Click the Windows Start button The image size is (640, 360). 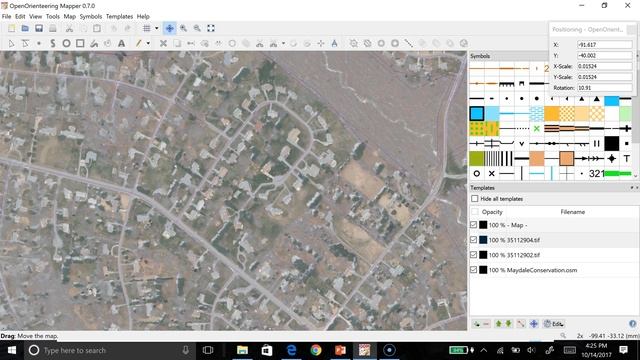[x=11, y=350]
